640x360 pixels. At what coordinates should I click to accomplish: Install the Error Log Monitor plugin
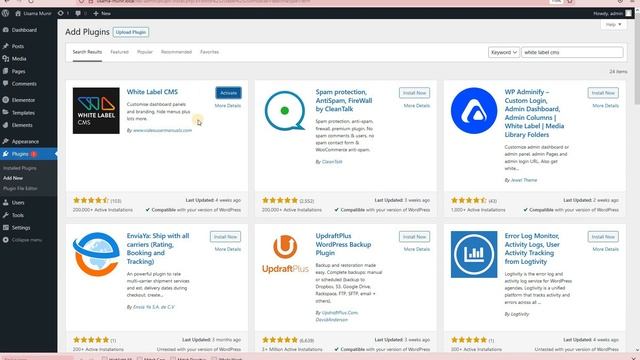tap(603, 237)
